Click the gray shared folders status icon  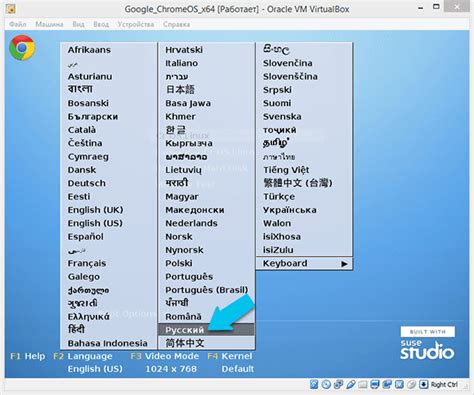(x=363, y=384)
